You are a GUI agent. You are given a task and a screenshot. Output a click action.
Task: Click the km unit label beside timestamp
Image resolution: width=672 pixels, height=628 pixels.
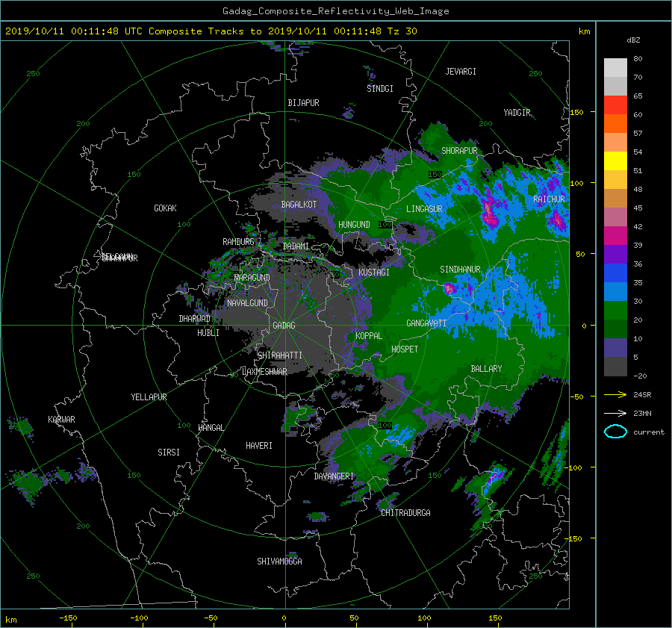[x=584, y=31]
